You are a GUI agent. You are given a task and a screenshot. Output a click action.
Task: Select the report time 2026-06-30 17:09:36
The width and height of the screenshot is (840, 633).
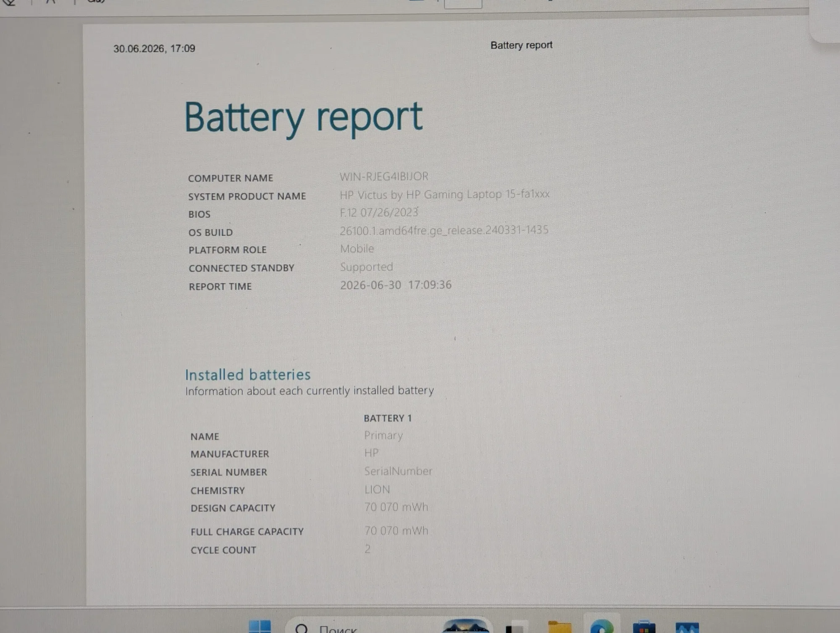396,285
